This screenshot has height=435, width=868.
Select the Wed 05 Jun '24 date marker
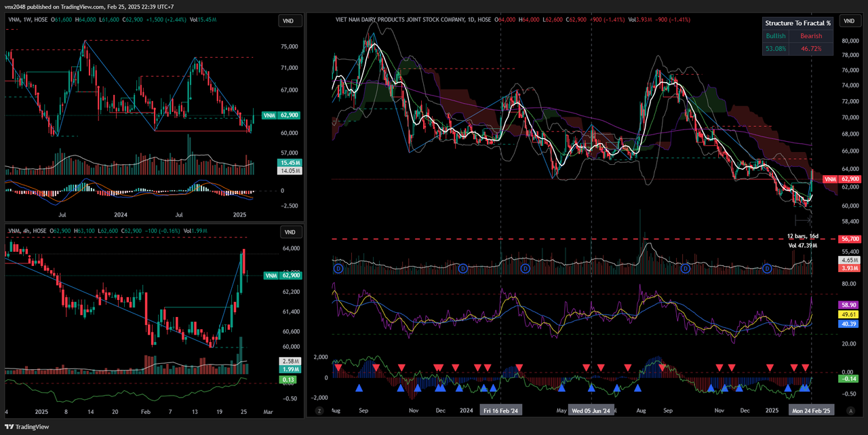[591, 411]
